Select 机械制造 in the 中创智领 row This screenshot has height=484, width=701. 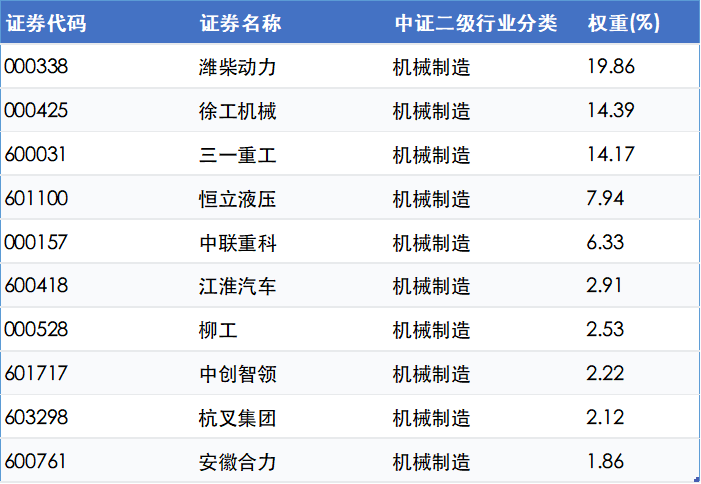[x=431, y=375]
